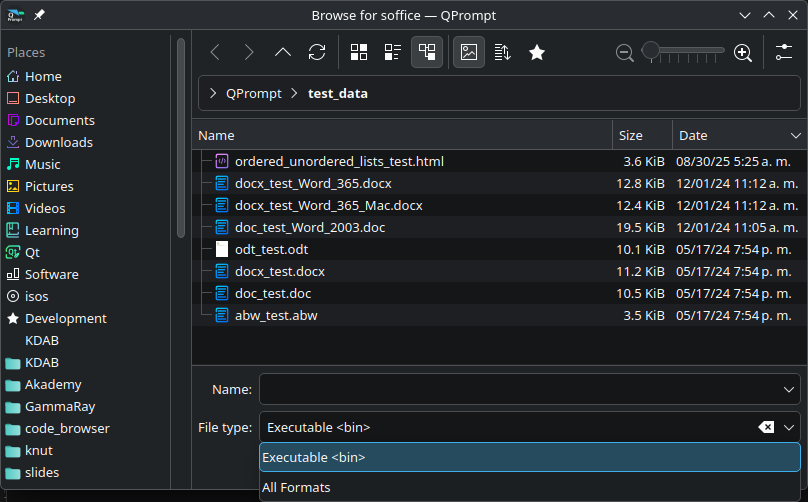This screenshot has height=502, width=808.
Task: Toggle the file preview panel
Action: coord(469,52)
